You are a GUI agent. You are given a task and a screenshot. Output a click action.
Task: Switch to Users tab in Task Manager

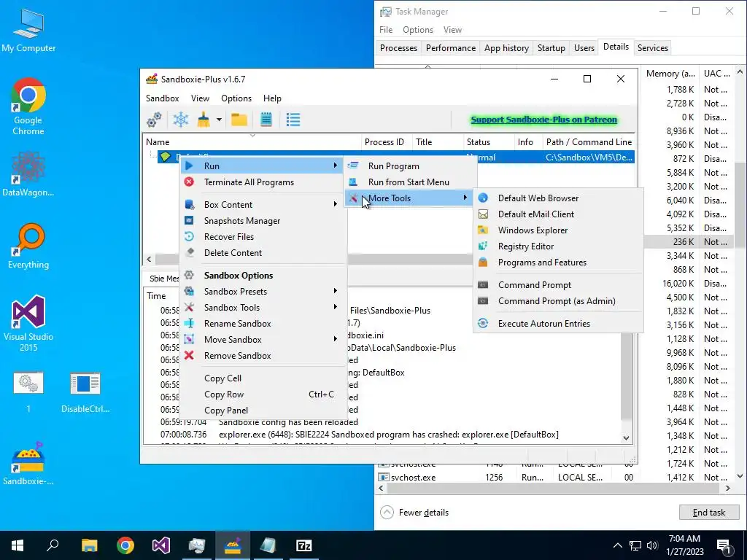click(x=584, y=47)
